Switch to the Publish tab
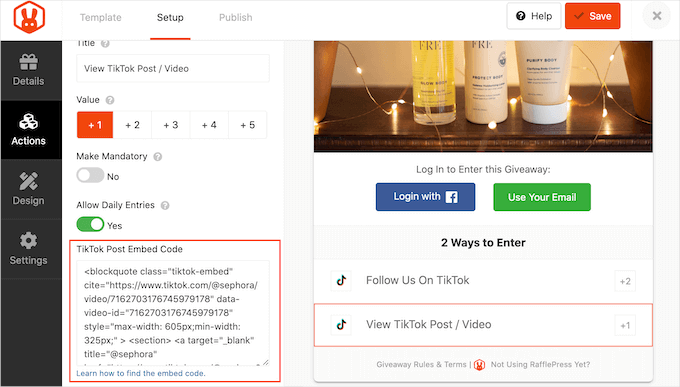This screenshot has height=387, width=680. 235,17
